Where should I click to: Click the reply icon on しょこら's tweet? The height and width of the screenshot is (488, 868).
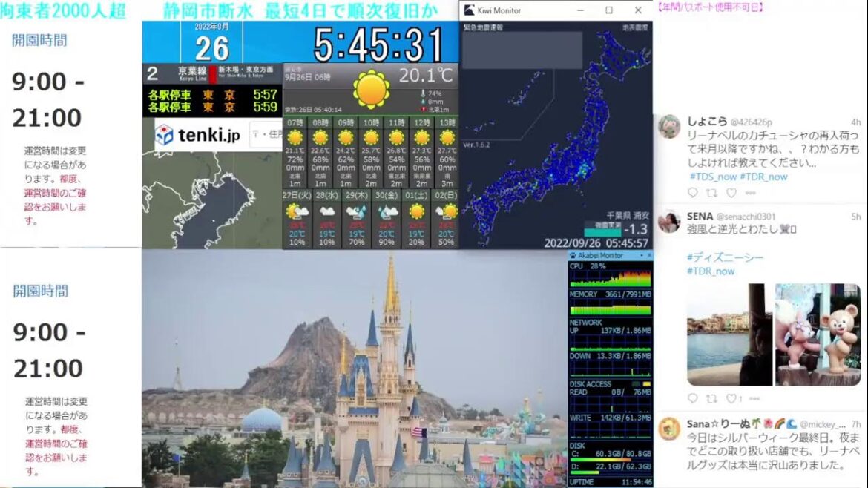692,193
